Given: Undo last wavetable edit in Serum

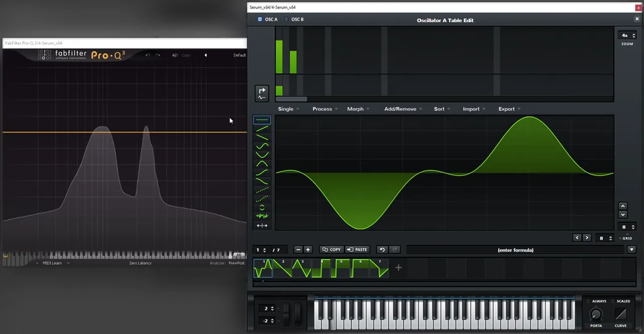Looking at the screenshot, I should (x=382, y=249).
